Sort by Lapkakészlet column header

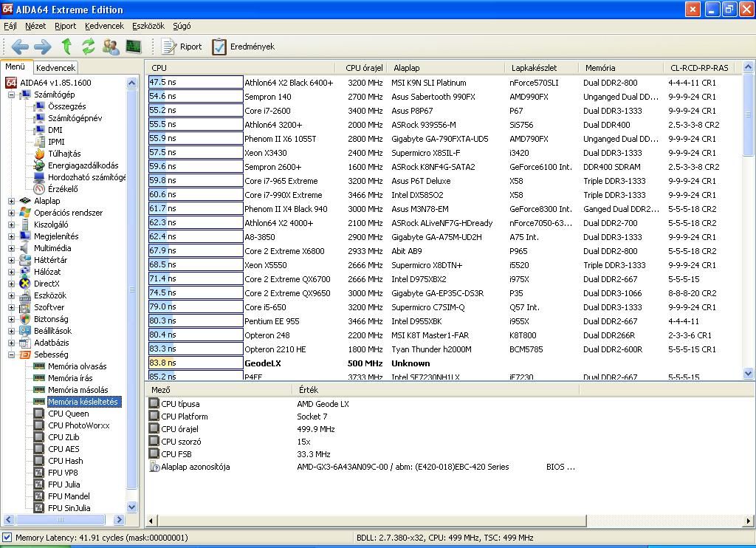click(x=541, y=68)
